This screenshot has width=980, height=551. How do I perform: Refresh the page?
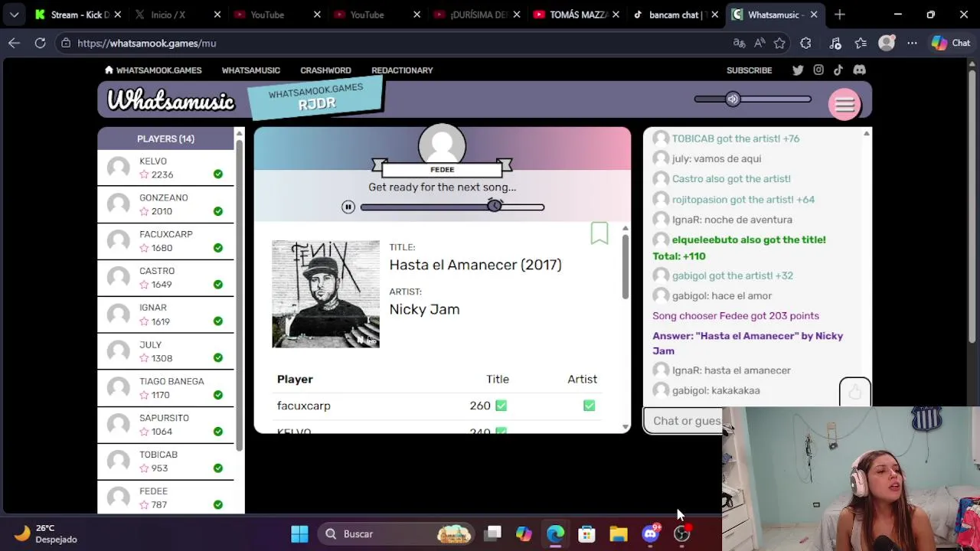40,44
